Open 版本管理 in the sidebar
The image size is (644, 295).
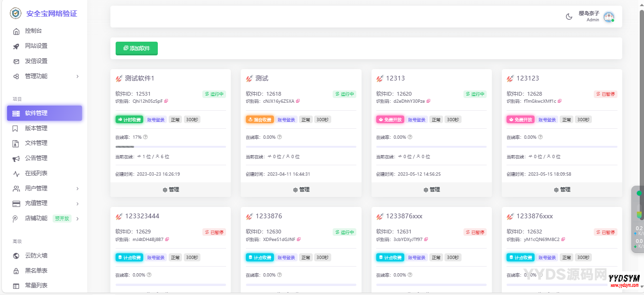[36, 128]
